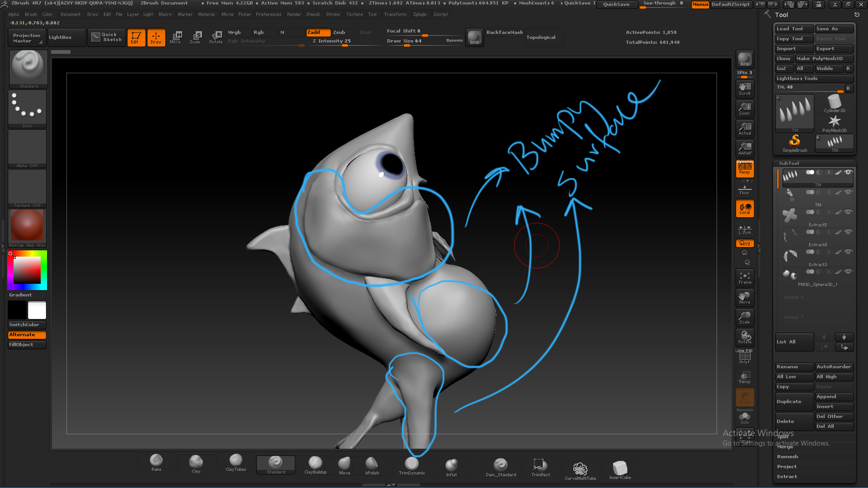Expand the Project section
The width and height of the screenshot is (868, 488).
[787, 467]
